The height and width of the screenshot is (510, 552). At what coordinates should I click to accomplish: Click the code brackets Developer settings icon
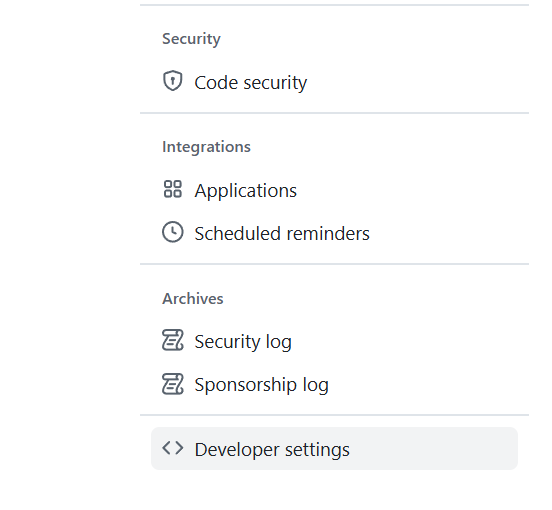(x=172, y=448)
